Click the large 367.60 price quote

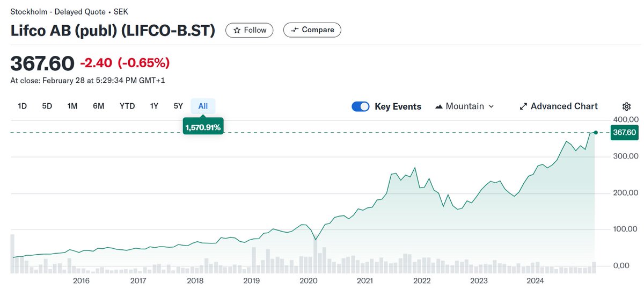pos(42,63)
